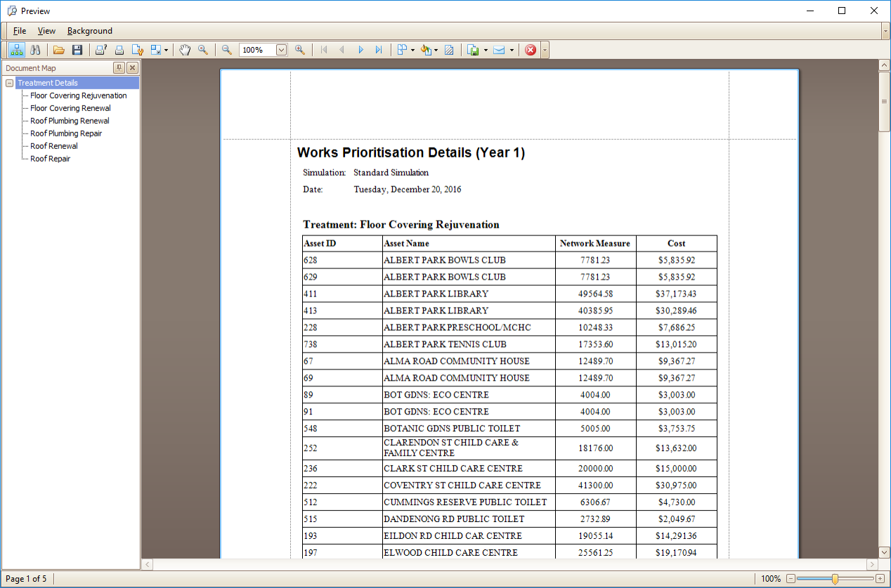Click the Zoom Out toolbar icon
Viewport: 891px width, 588px height.
pos(227,50)
